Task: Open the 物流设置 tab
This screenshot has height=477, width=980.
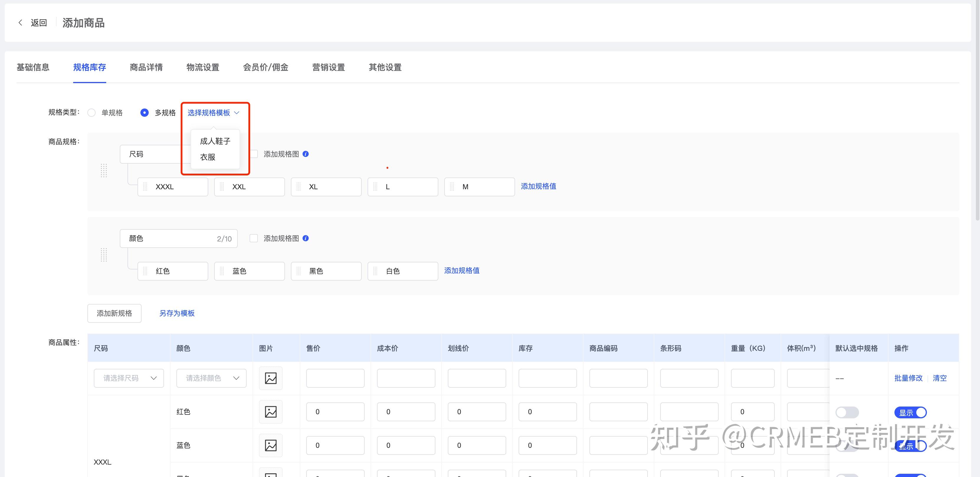Action: click(203, 67)
